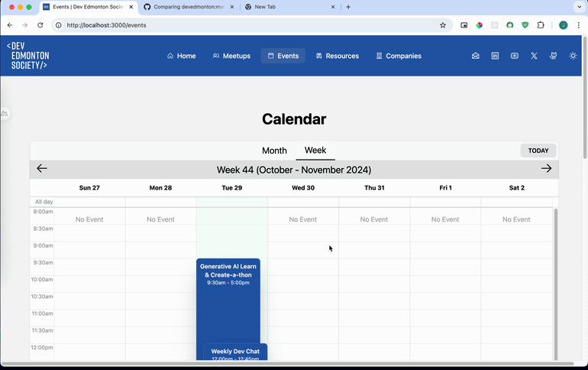Open the LinkedIn icon in header

(x=495, y=56)
